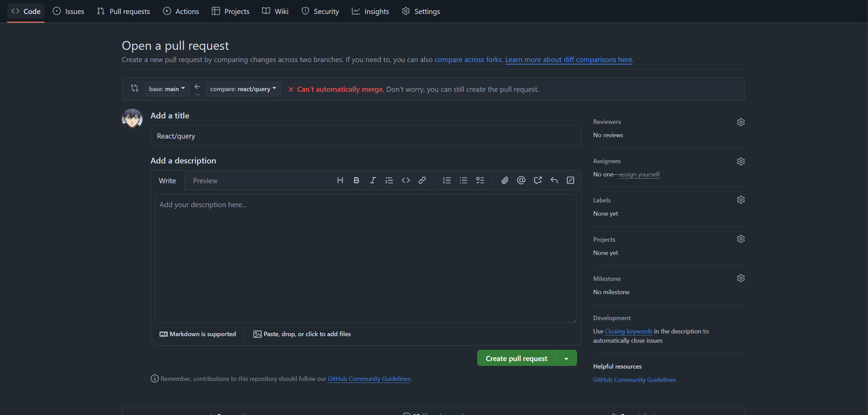
Task: Insert a quote block
Action: coord(389,180)
